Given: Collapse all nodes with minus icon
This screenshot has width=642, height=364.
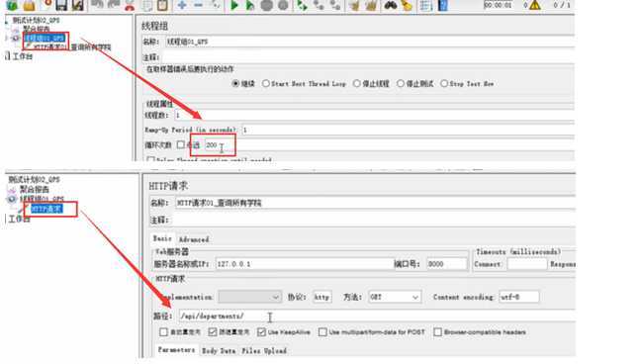Looking at the screenshot, I should (198, 5).
